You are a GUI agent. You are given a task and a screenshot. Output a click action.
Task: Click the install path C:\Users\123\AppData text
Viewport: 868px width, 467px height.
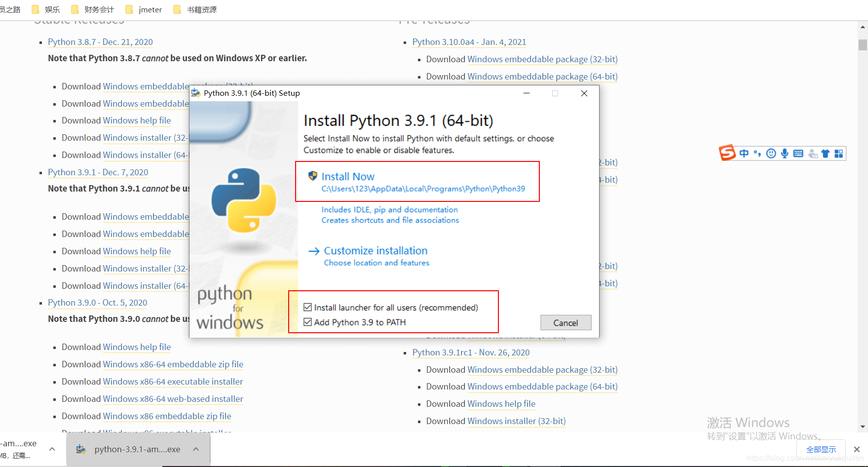coord(423,189)
